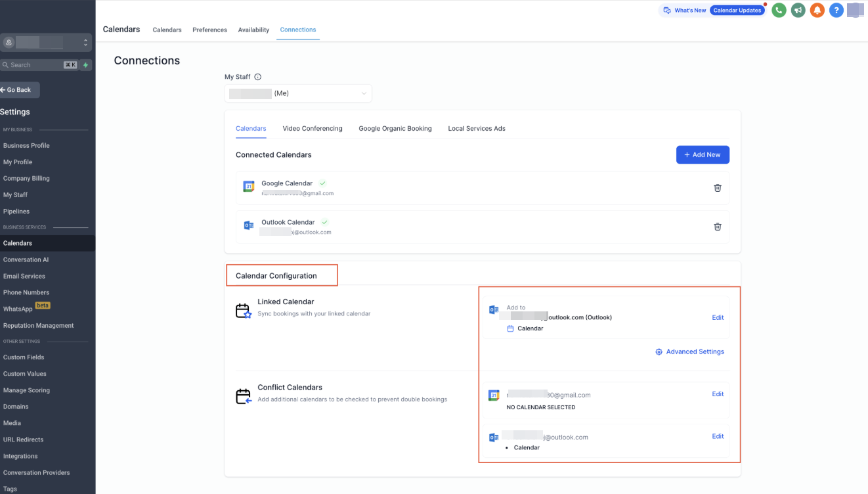The width and height of the screenshot is (868, 494).
Task: Open Reputation Management settings
Action: [38, 326]
